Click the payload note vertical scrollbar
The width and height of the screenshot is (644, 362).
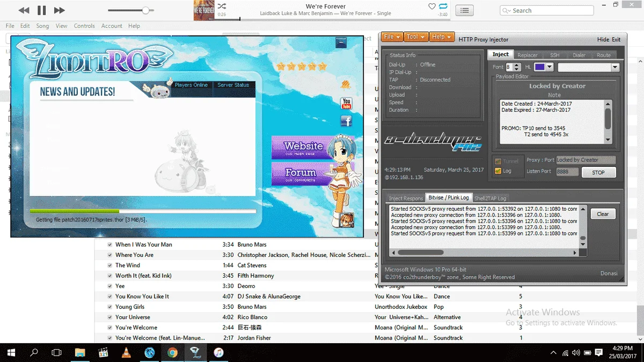pyautogui.click(x=608, y=121)
